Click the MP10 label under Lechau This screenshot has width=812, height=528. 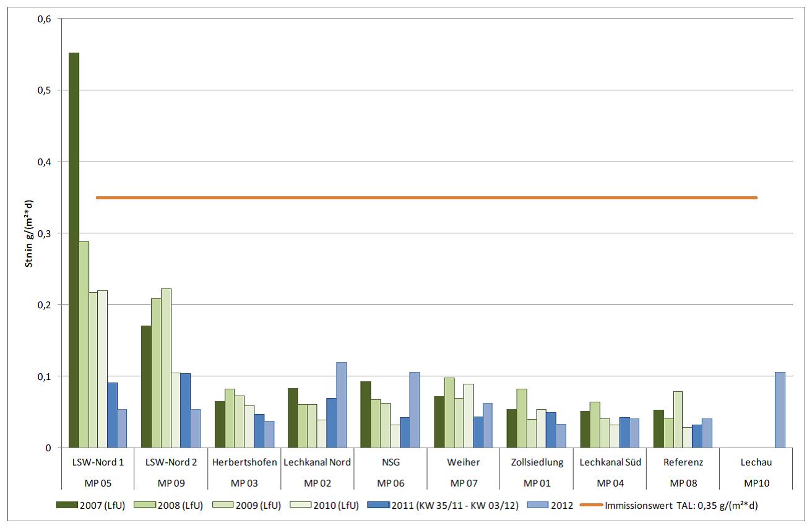pos(756,482)
